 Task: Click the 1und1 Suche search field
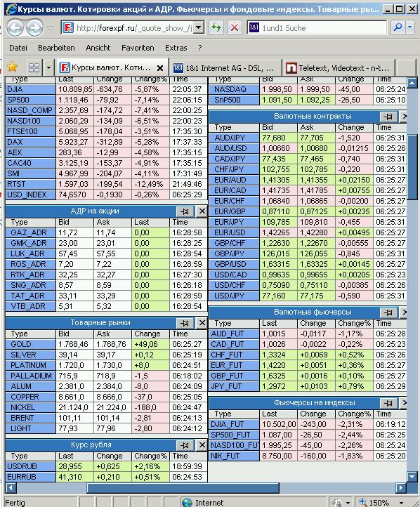tap(323, 28)
